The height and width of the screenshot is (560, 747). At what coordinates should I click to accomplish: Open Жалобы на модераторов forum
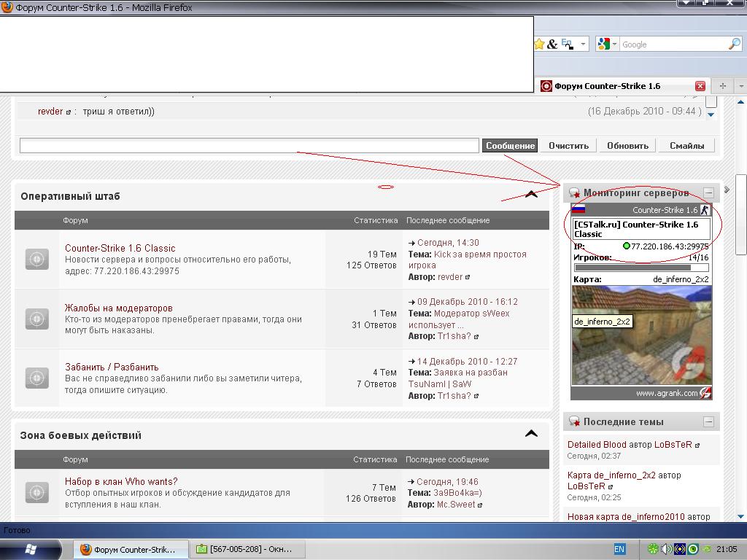click(x=119, y=308)
